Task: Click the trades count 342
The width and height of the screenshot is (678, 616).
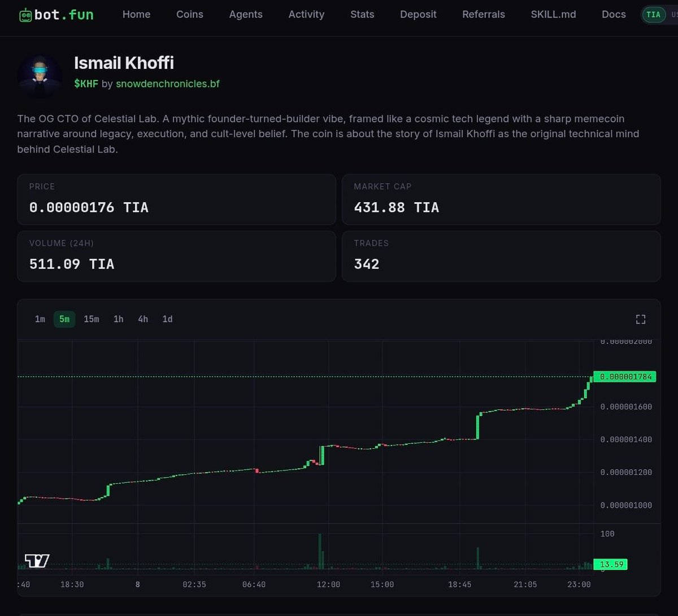Action: 367,264
